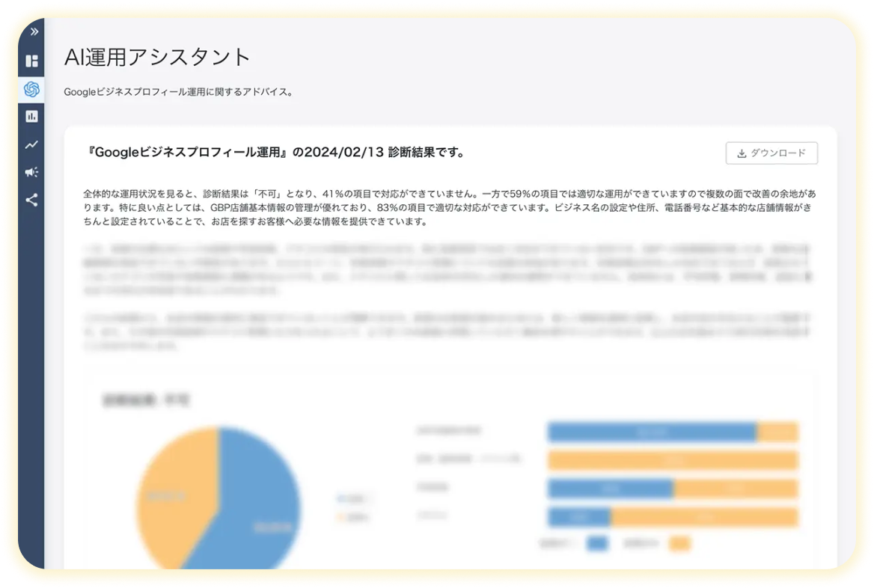Open the megaphone announcements icon in the sidebar
The width and height of the screenshot is (874, 588).
31,172
